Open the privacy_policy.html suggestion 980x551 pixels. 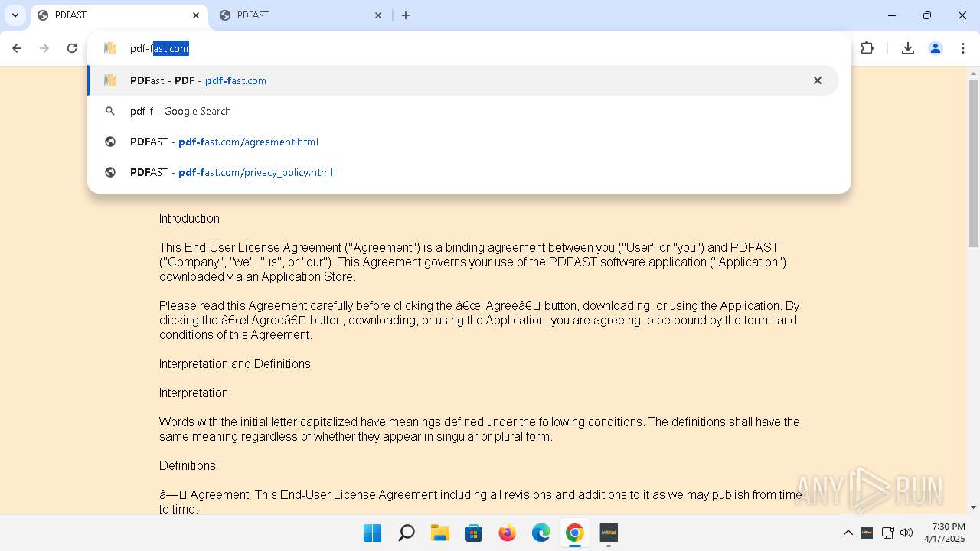point(463,172)
